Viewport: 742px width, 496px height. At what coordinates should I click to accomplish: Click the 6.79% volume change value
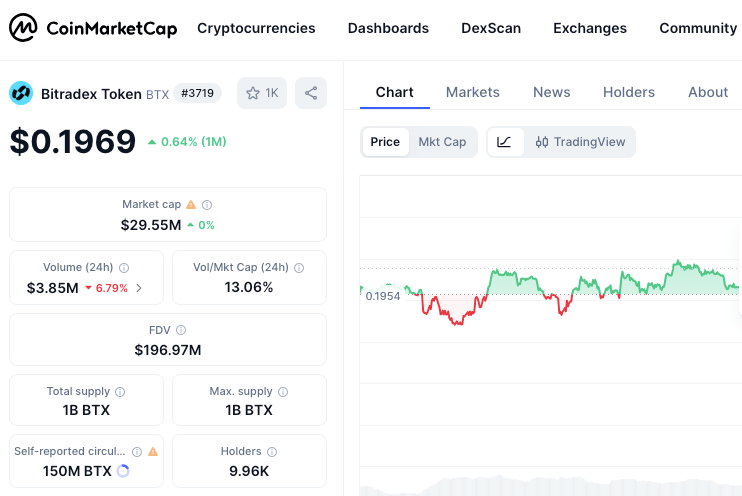106,288
